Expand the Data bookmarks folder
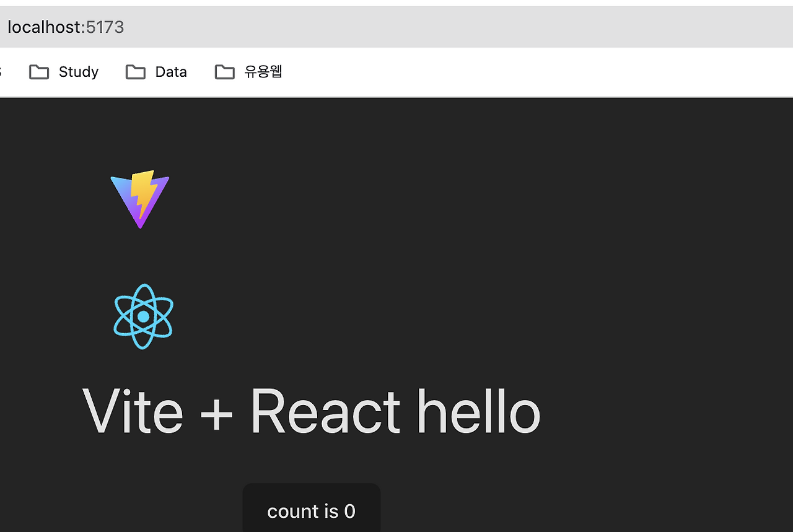The width and height of the screenshot is (793, 532). [156, 72]
